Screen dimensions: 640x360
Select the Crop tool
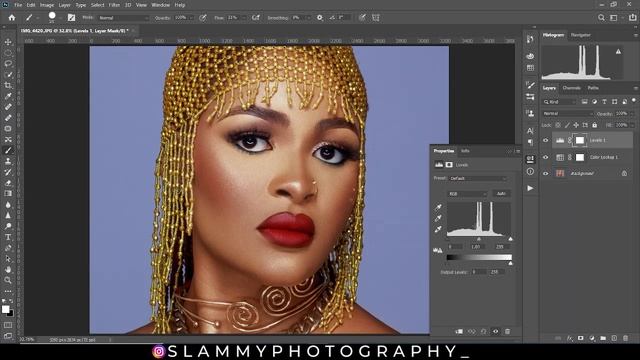(8, 85)
